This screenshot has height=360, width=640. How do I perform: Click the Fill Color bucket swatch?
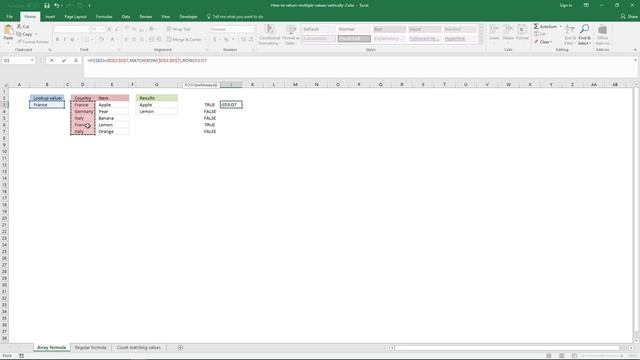pyautogui.click(x=101, y=40)
